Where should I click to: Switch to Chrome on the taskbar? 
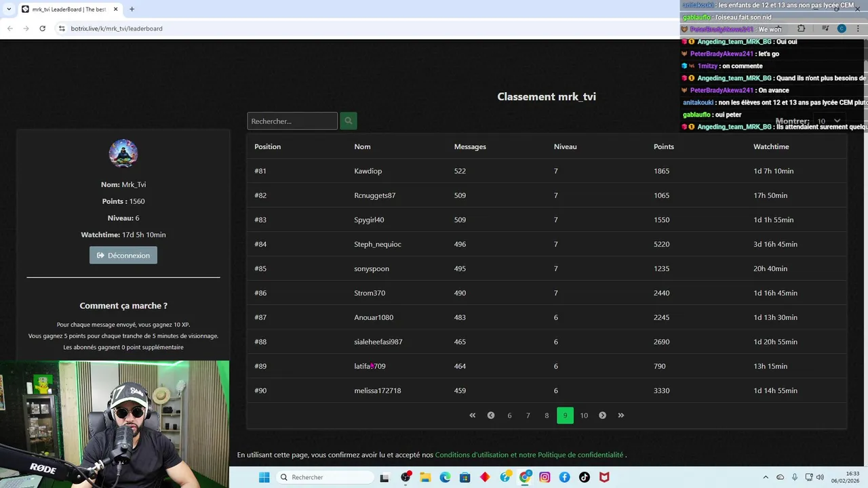(525, 477)
